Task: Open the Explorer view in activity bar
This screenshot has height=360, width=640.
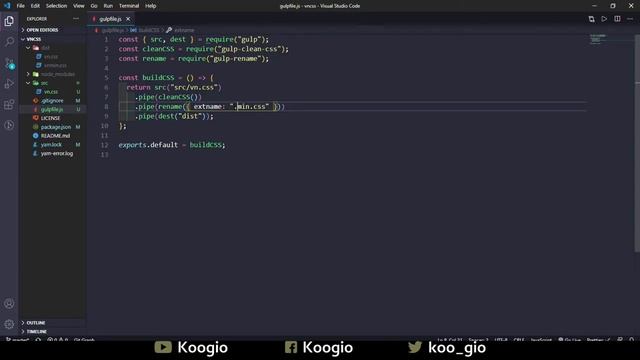Action: click(x=9, y=21)
